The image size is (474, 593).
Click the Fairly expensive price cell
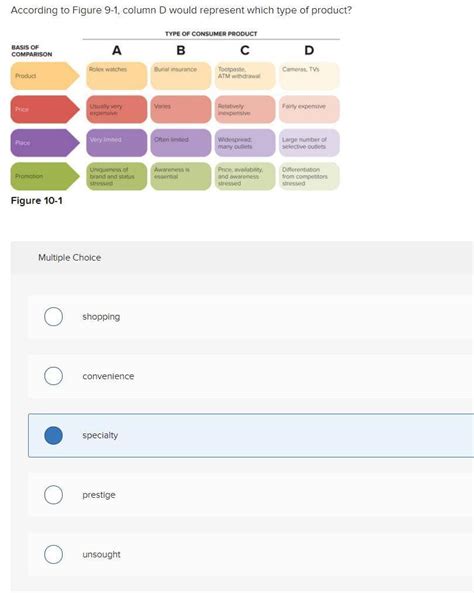(x=309, y=109)
